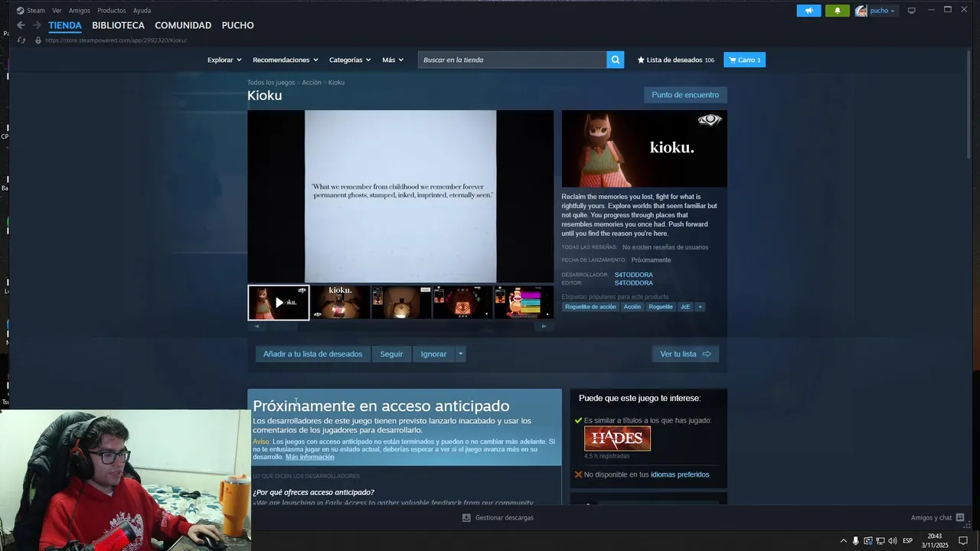Select the Acción tag

(x=632, y=307)
